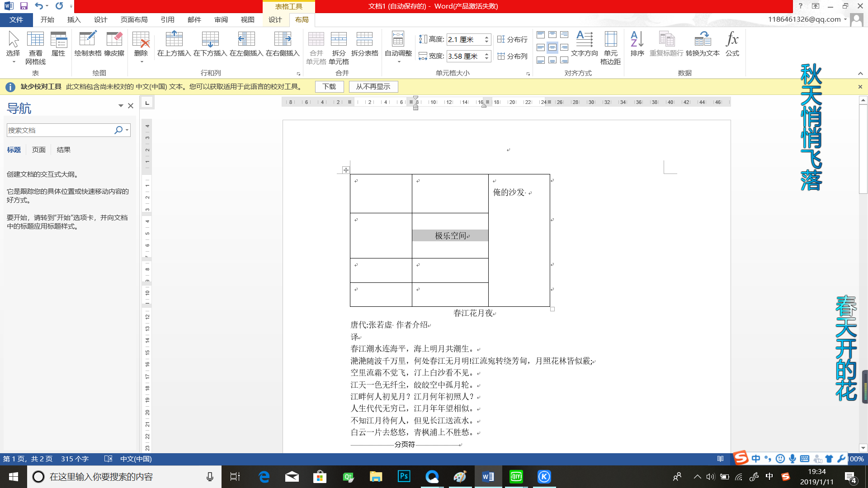The image size is (868, 488).
Task: Dismiss the proofing tools notification bar
Action: pos(860,87)
